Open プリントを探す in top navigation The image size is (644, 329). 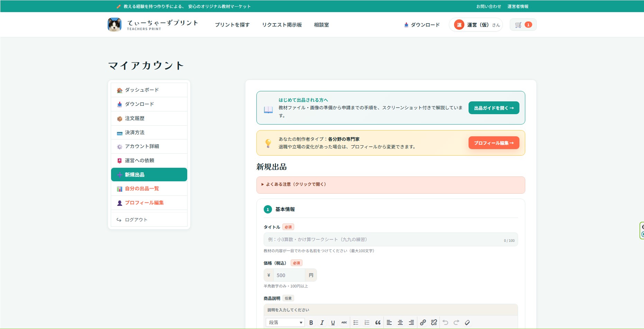click(x=232, y=25)
